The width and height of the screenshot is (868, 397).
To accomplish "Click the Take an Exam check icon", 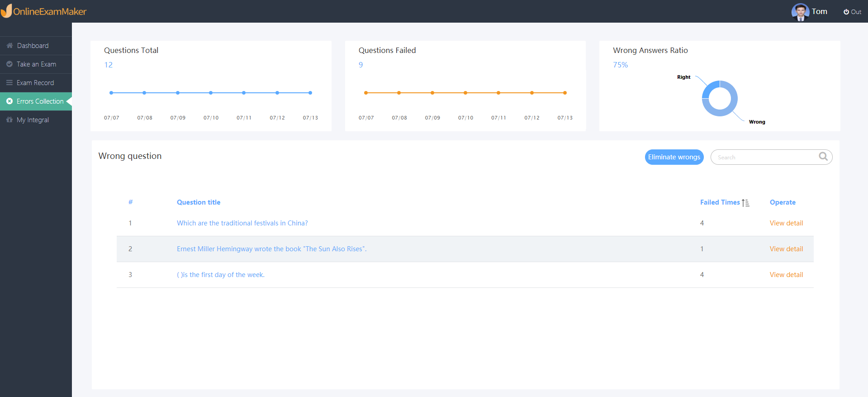I will coord(9,64).
